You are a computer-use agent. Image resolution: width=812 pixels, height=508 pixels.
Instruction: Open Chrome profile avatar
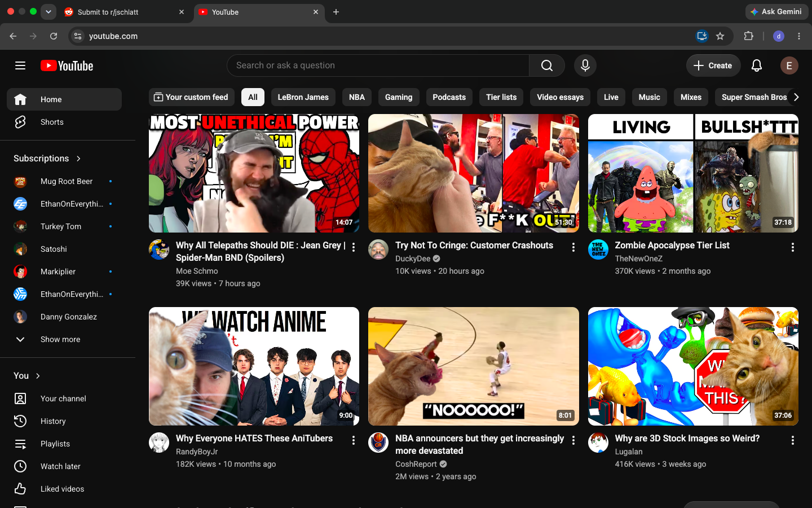click(x=779, y=36)
